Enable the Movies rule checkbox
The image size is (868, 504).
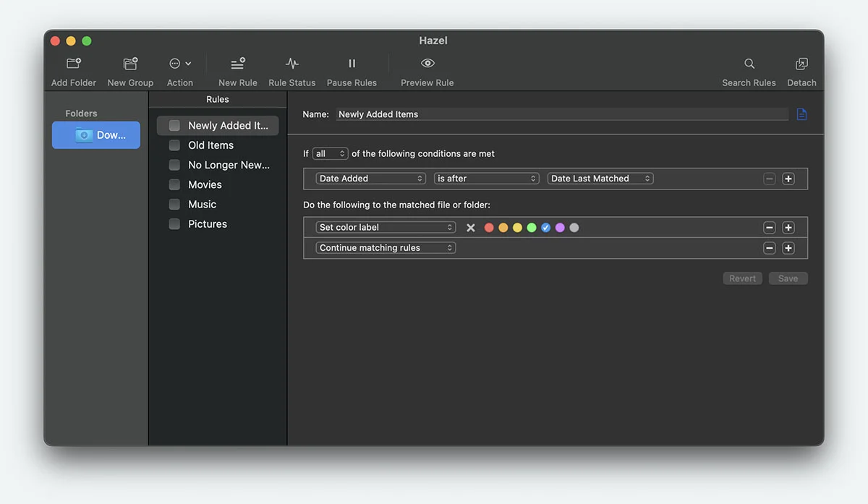point(174,184)
